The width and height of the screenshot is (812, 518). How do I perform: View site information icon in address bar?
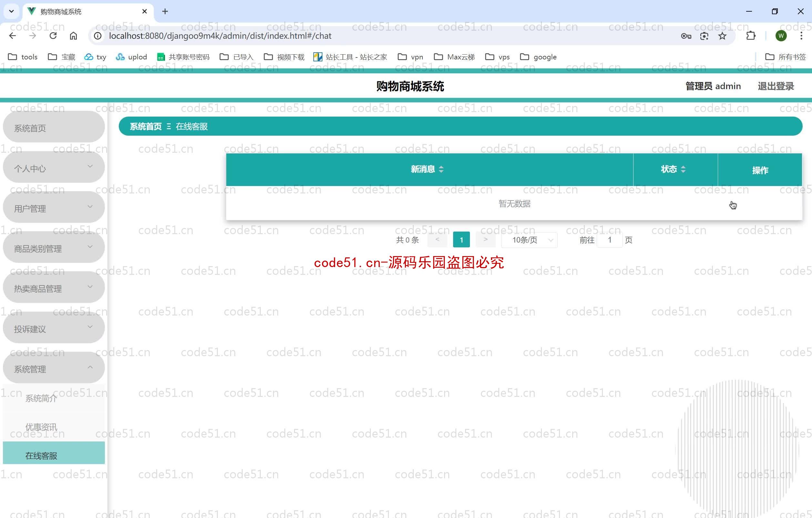[x=98, y=36]
